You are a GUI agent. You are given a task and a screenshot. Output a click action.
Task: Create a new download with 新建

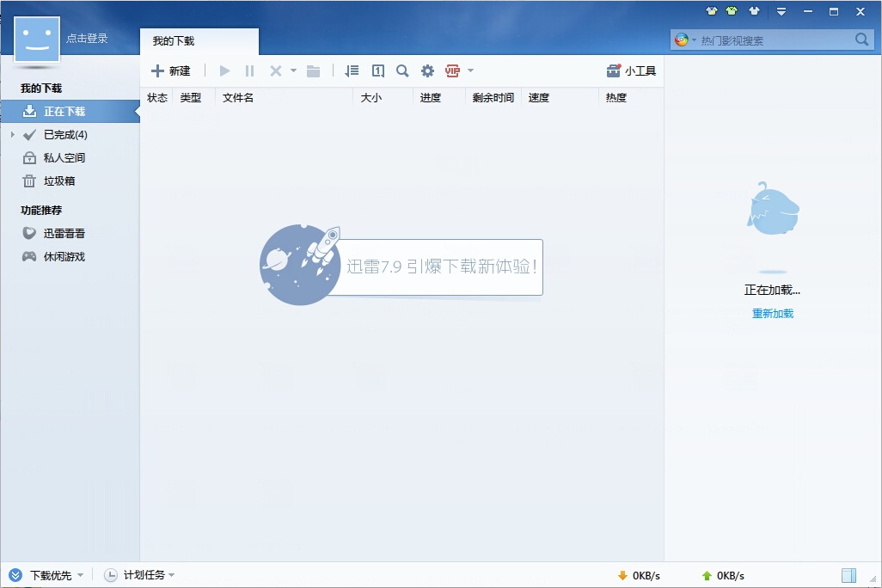pos(172,70)
